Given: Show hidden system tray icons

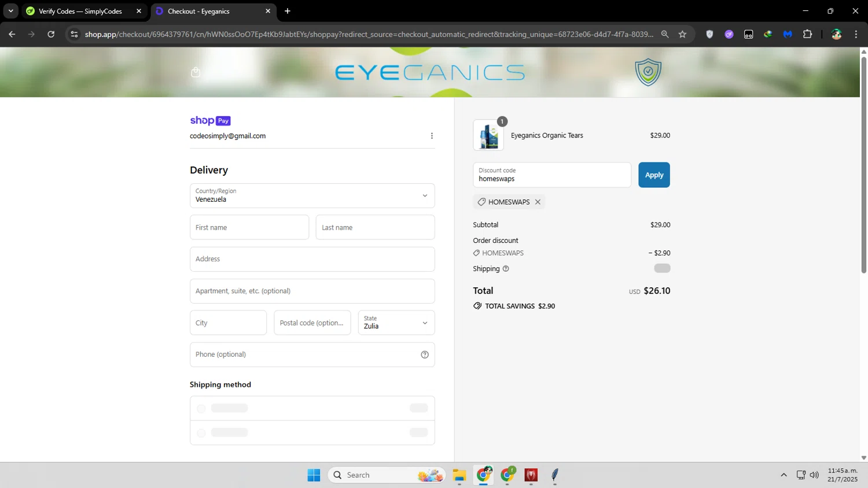Looking at the screenshot, I should 784,475.
